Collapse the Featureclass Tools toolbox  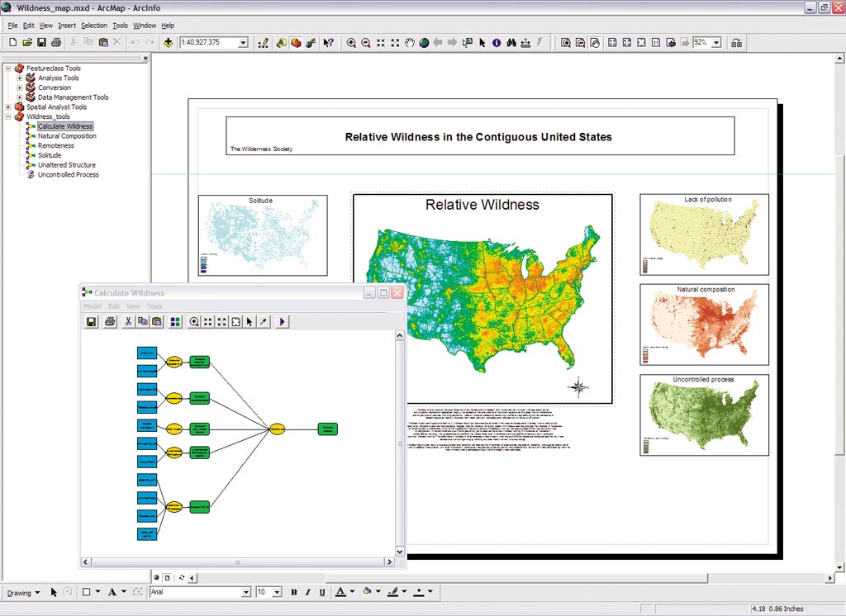point(8,69)
